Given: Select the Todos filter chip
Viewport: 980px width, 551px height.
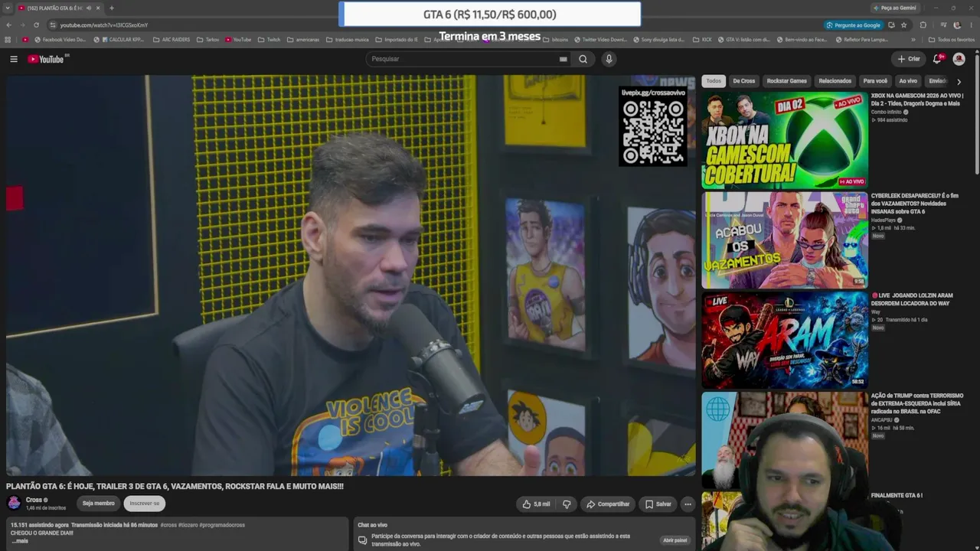Looking at the screenshot, I should pos(714,81).
